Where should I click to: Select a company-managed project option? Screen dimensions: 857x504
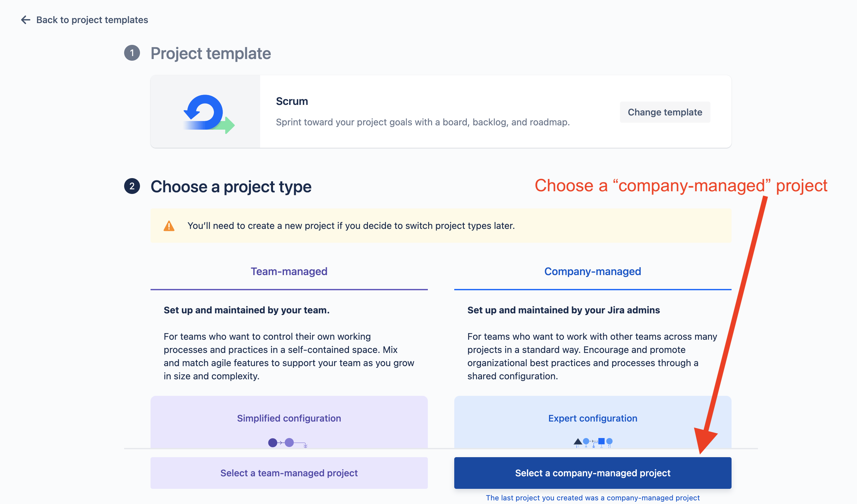(593, 473)
